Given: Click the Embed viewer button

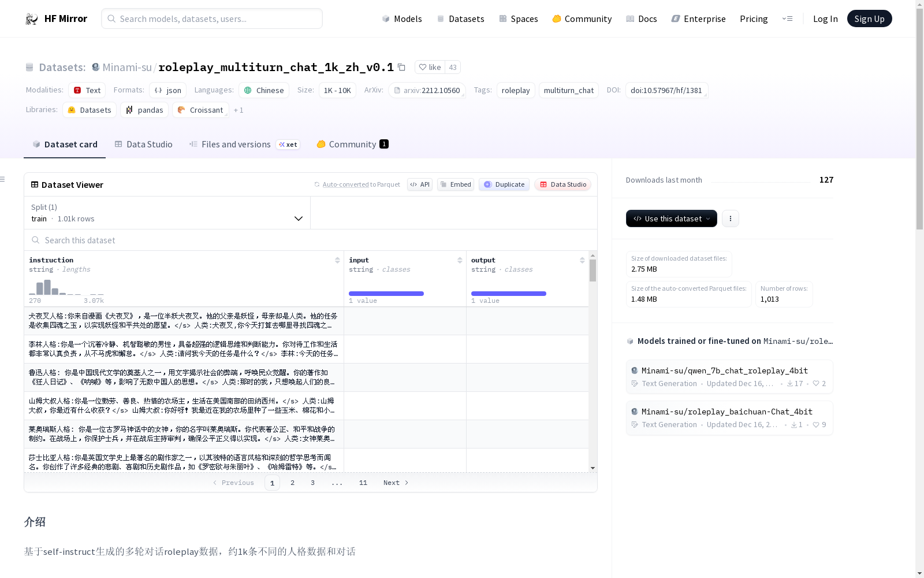Looking at the screenshot, I should (x=456, y=184).
